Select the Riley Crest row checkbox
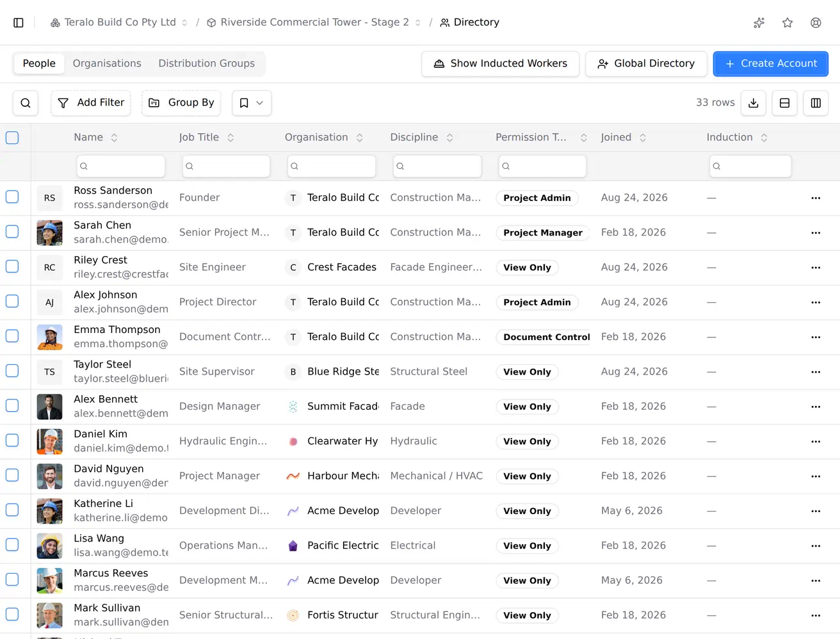This screenshot has width=840, height=639. [12, 266]
